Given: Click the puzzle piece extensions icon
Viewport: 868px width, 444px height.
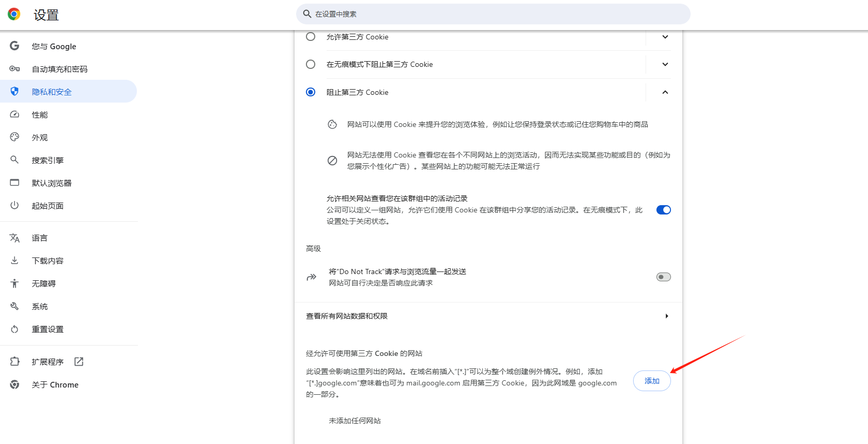Looking at the screenshot, I should click(15, 361).
